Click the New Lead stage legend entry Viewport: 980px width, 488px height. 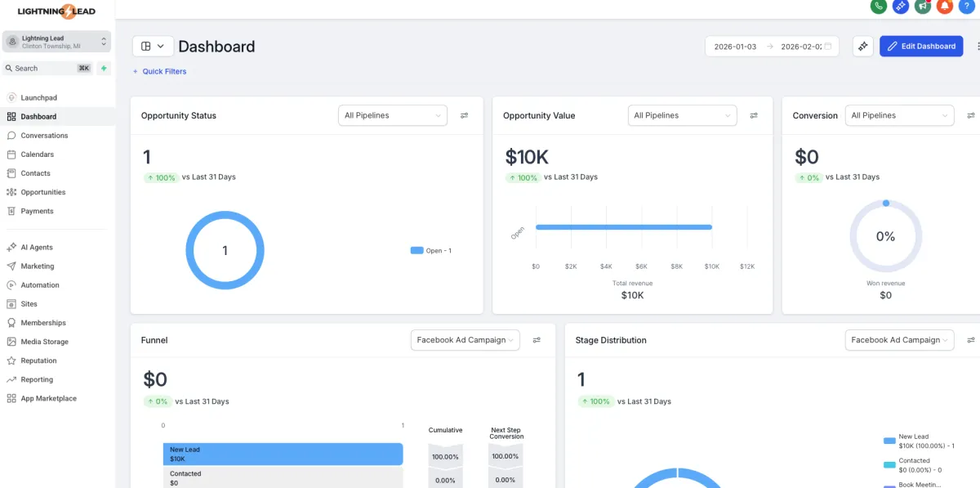click(x=919, y=441)
